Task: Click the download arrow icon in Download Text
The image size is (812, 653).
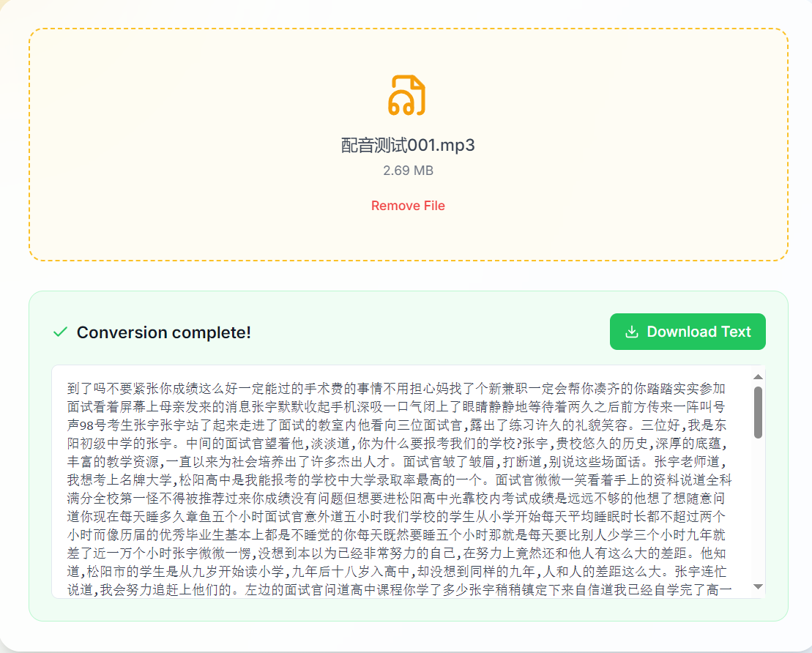Action: pyautogui.click(x=631, y=332)
